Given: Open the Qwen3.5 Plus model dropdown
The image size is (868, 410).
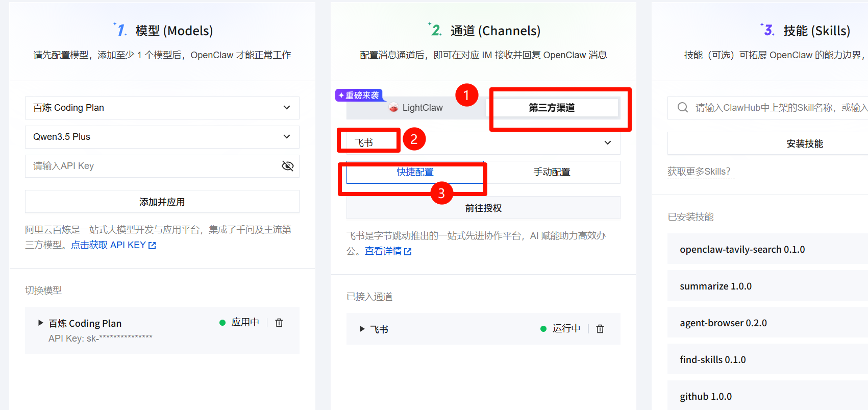Looking at the screenshot, I should [162, 137].
